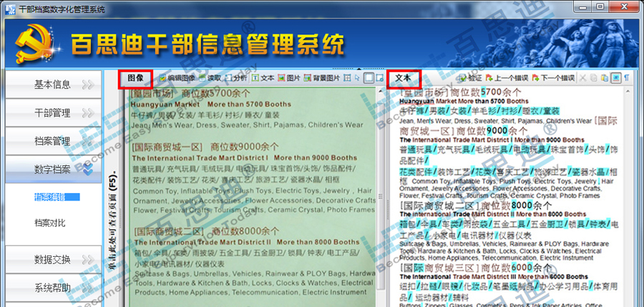Click '牛仔裤/男装/女装' line in the image pane

pos(205,114)
